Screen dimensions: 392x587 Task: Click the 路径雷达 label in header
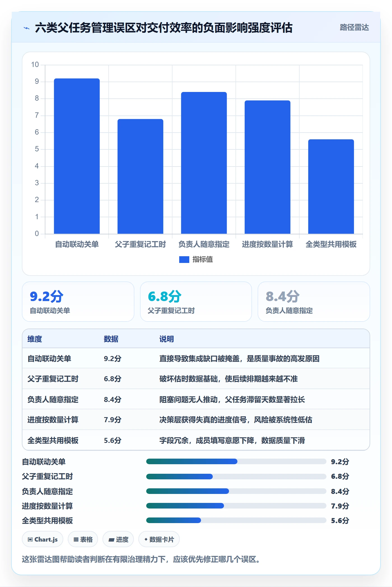354,27
